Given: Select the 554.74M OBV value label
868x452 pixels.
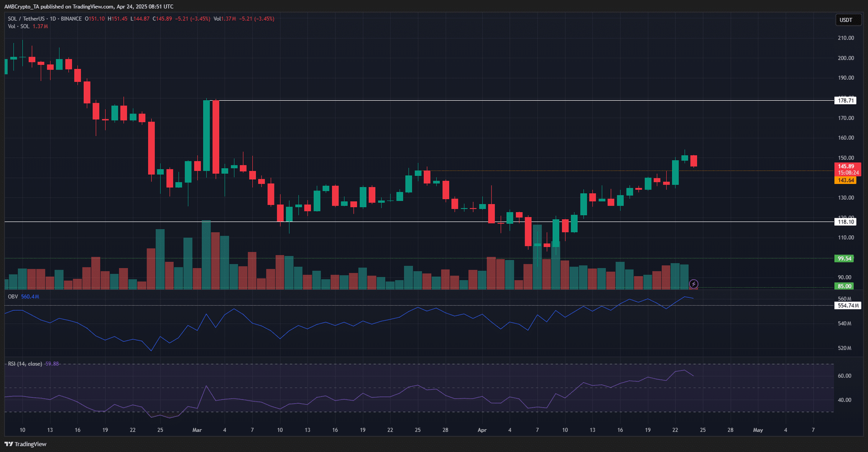Looking at the screenshot, I should click(848, 305).
